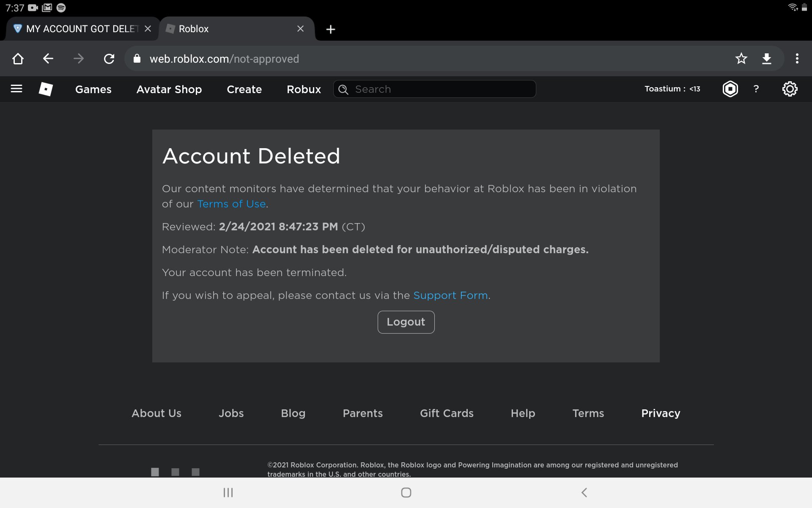The width and height of the screenshot is (812, 508).
Task: Click the Logout button
Action: pyautogui.click(x=406, y=322)
